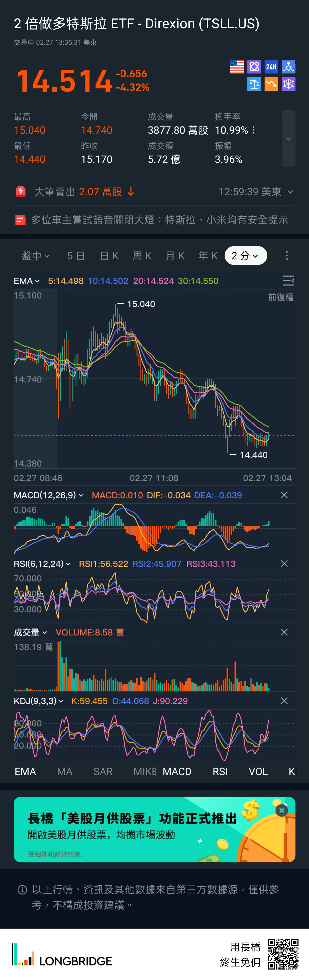
Task: Select SAR from the indicator bar
Action: 103,772
